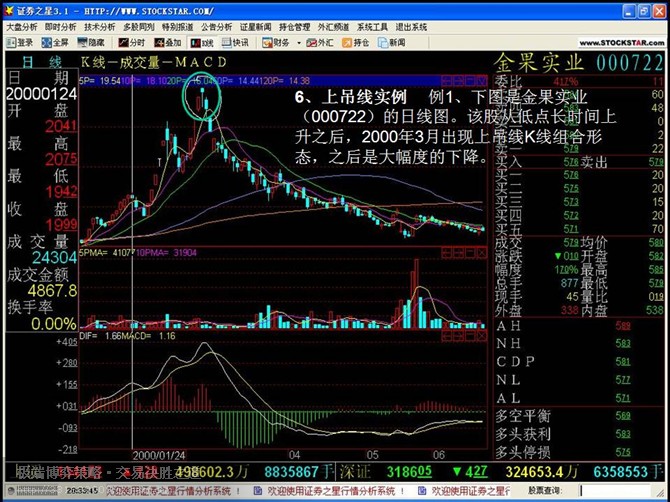
Task: Click the 登录 login toolbar icon
Action: click(20, 43)
